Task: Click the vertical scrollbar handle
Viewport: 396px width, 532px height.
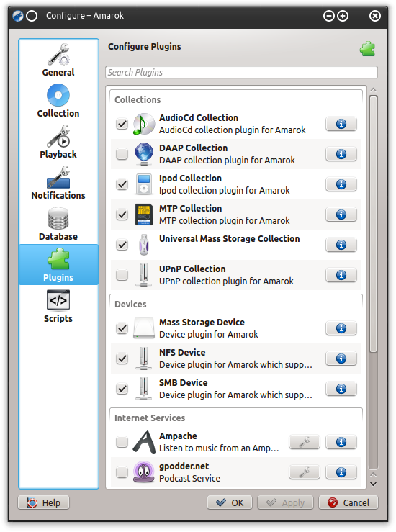Action: [373, 225]
